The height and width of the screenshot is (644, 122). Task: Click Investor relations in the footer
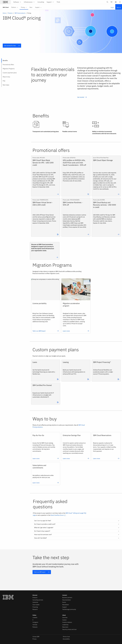pyautogui.click(x=67, y=622)
